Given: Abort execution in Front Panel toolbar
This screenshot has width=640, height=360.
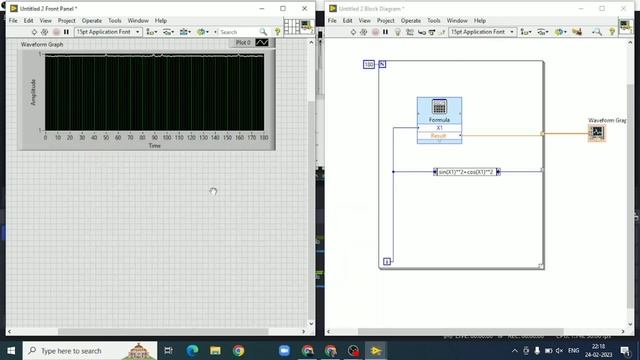Looking at the screenshot, I should click(56, 32).
